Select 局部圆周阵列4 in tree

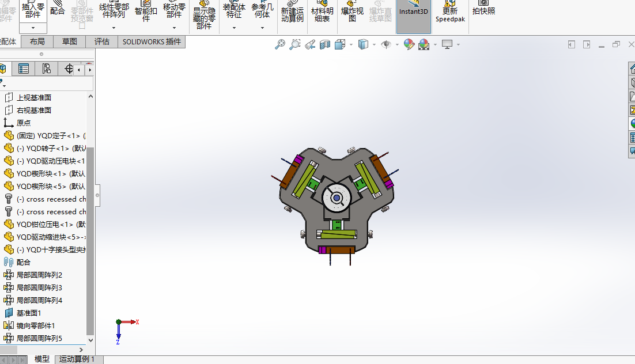pyautogui.click(x=39, y=301)
